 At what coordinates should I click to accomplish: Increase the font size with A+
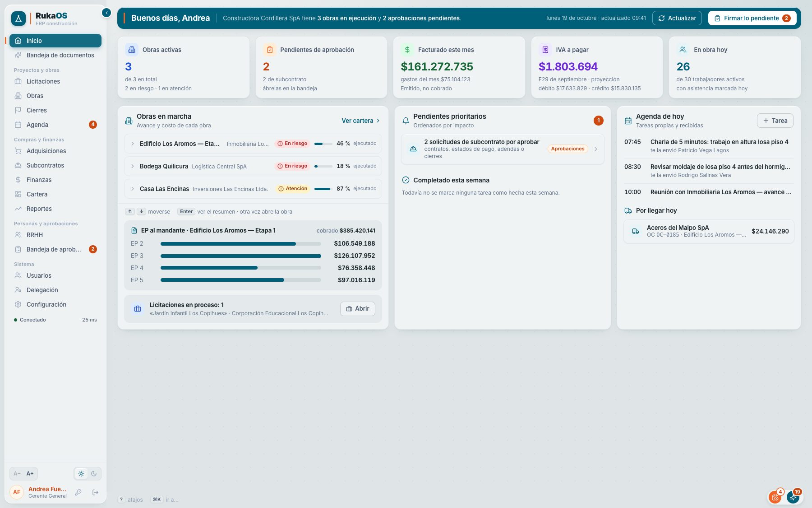point(30,474)
